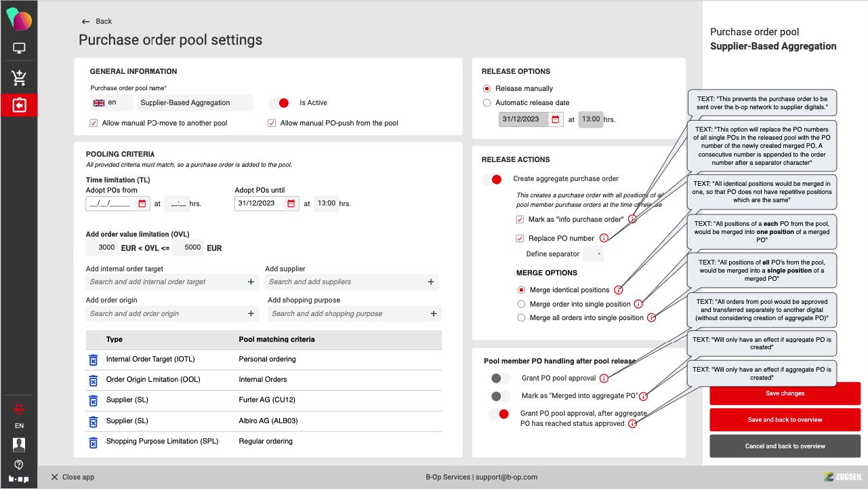Screen dimensions: 868x489
Task: Open the language selector showing en
Action: [x=111, y=103]
